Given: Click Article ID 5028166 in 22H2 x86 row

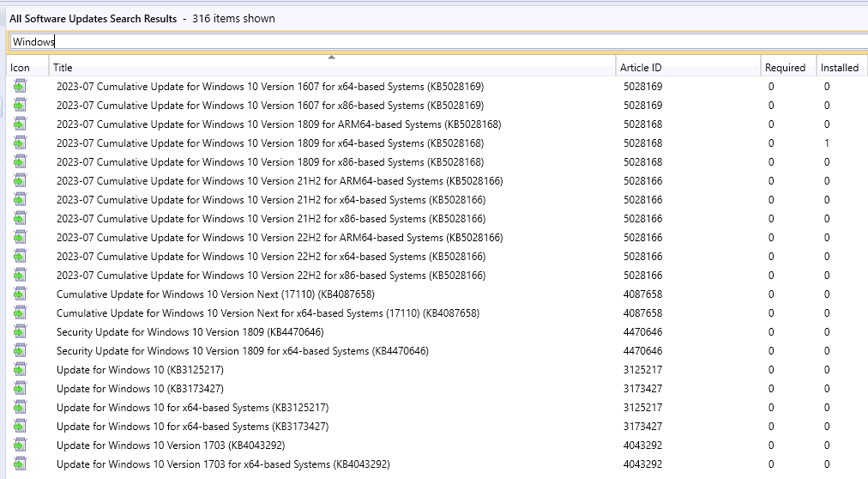Looking at the screenshot, I should coord(642,276).
